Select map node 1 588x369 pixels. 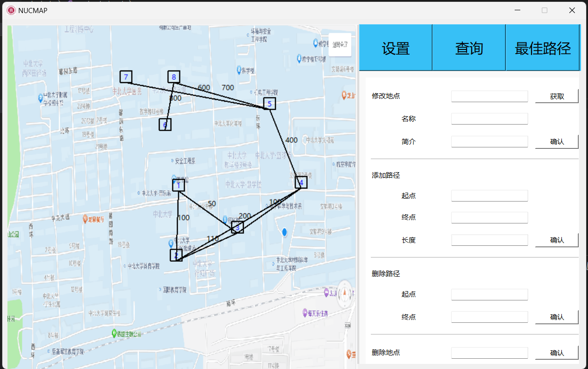pyautogui.click(x=178, y=185)
